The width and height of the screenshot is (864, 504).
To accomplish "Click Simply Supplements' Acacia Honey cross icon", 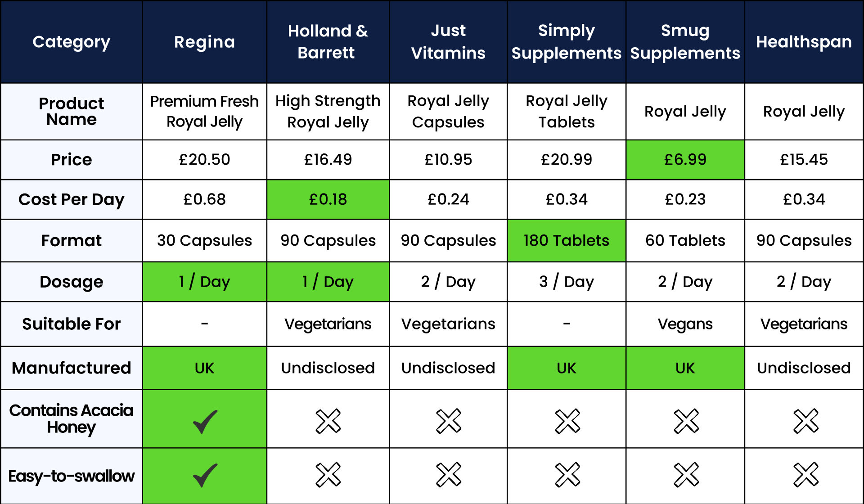I will tap(567, 421).
